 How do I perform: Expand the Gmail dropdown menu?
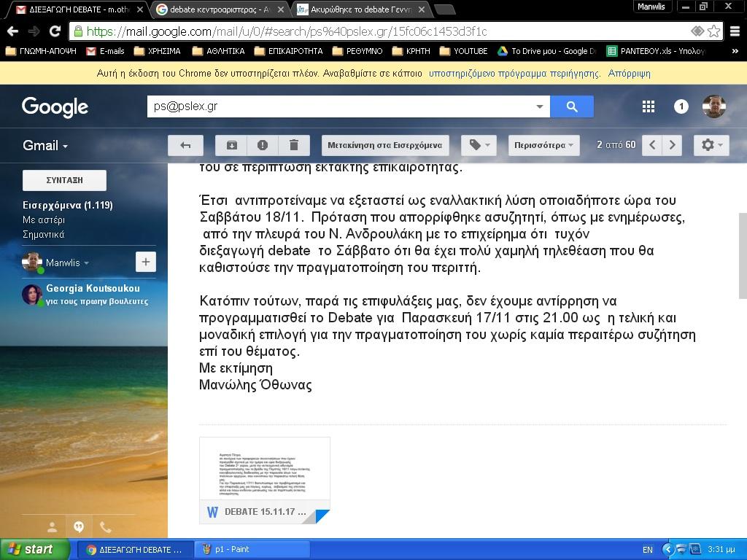tap(45, 145)
